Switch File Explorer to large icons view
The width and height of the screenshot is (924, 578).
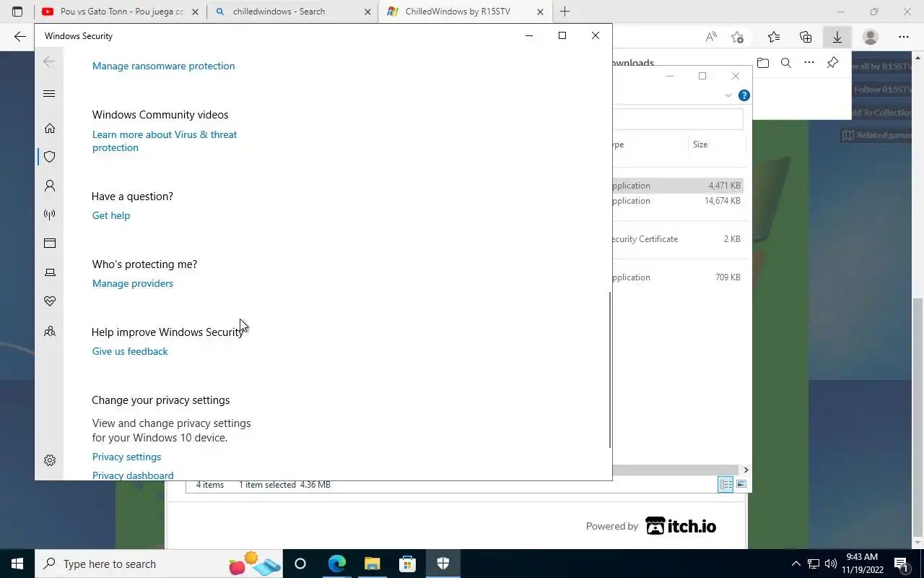click(x=741, y=484)
